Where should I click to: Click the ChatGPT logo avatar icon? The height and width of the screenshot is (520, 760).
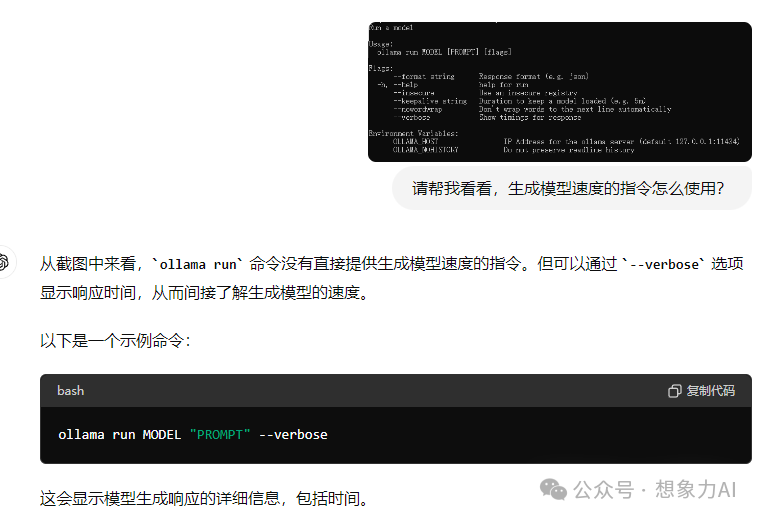pos(4,262)
